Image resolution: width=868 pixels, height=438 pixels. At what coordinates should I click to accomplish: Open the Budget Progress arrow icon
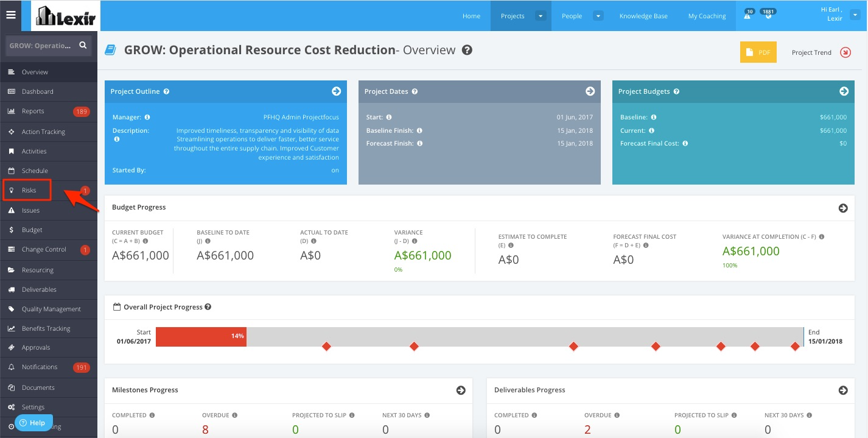point(843,208)
